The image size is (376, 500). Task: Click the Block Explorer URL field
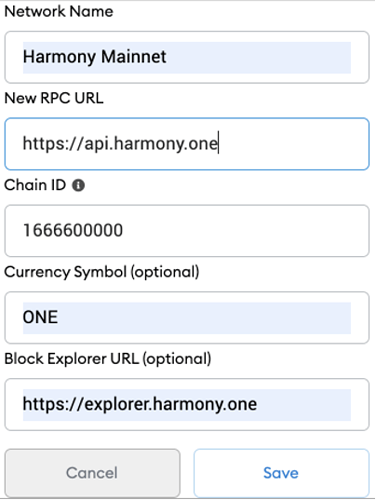(x=187, y=404)
